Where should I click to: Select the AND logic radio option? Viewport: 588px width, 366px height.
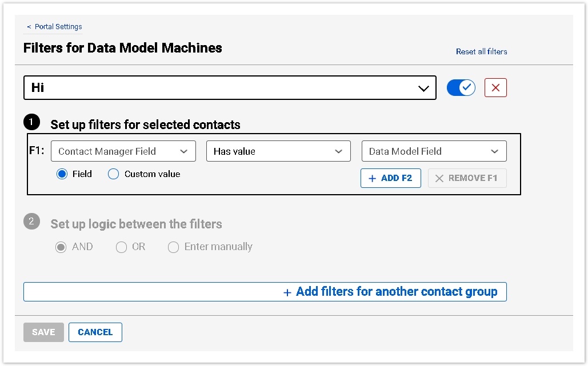pos(61,247)
